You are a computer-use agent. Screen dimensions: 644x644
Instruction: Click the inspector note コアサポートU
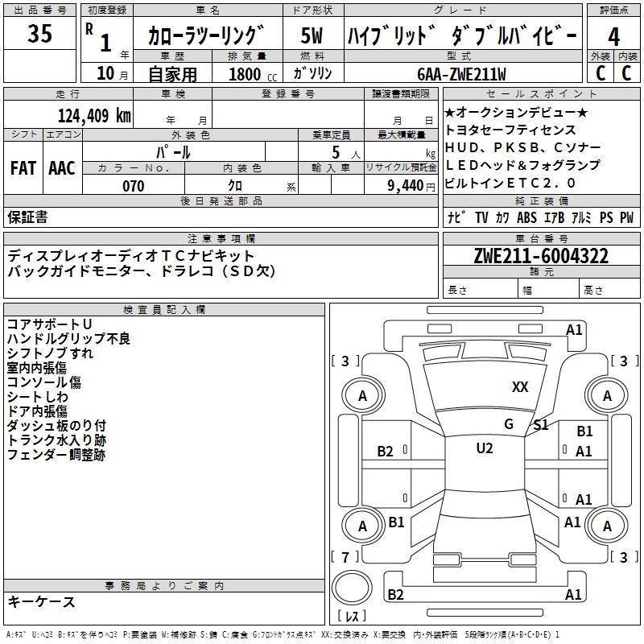[50, 324]
